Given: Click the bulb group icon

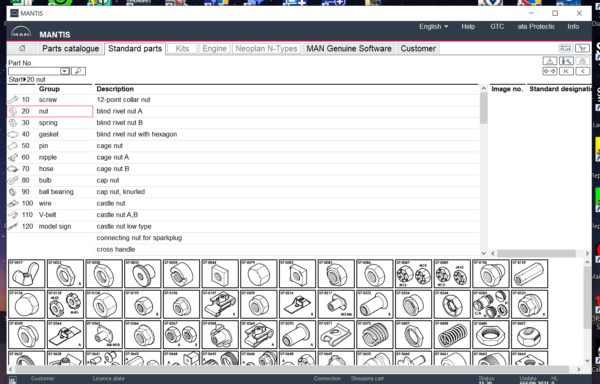Looking at the screenshot, I should coord(13,180).
